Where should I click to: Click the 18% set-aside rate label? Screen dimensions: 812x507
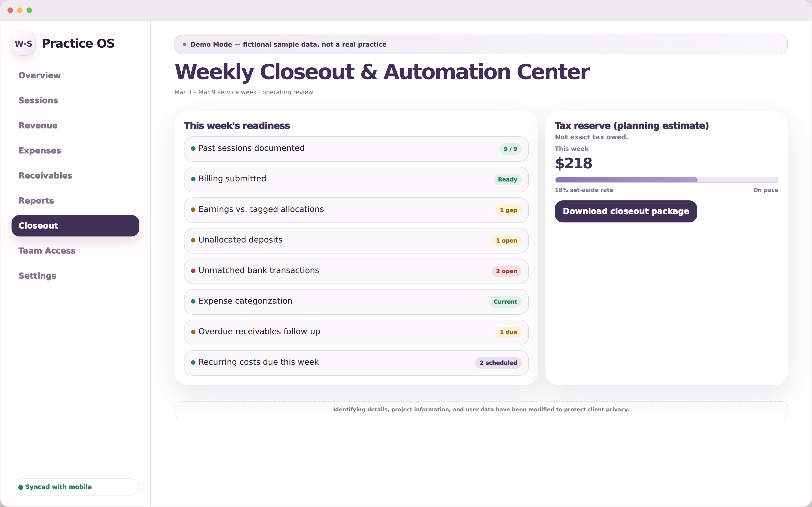point(584,190)
